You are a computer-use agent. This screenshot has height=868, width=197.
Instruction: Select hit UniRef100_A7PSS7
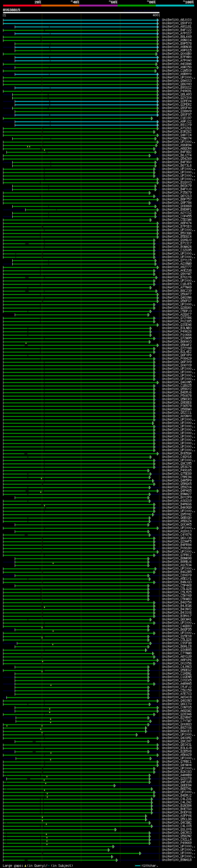[177, 33]
